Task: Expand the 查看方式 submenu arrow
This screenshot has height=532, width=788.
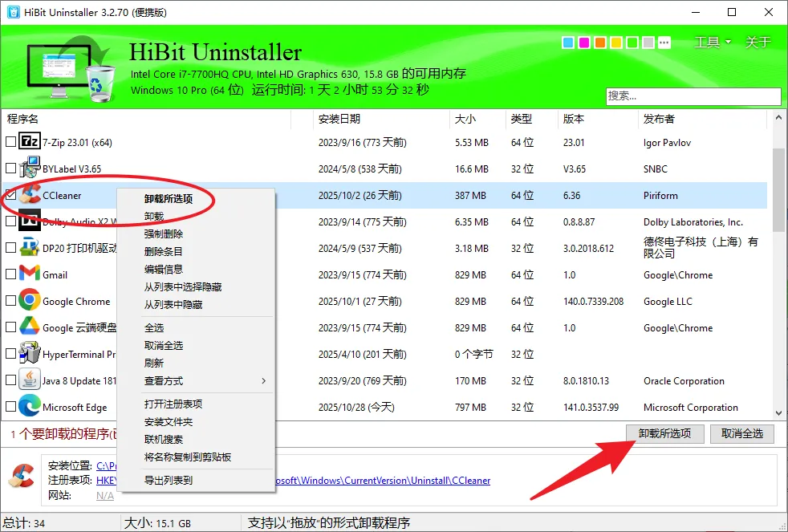Action: coord(263,381)
